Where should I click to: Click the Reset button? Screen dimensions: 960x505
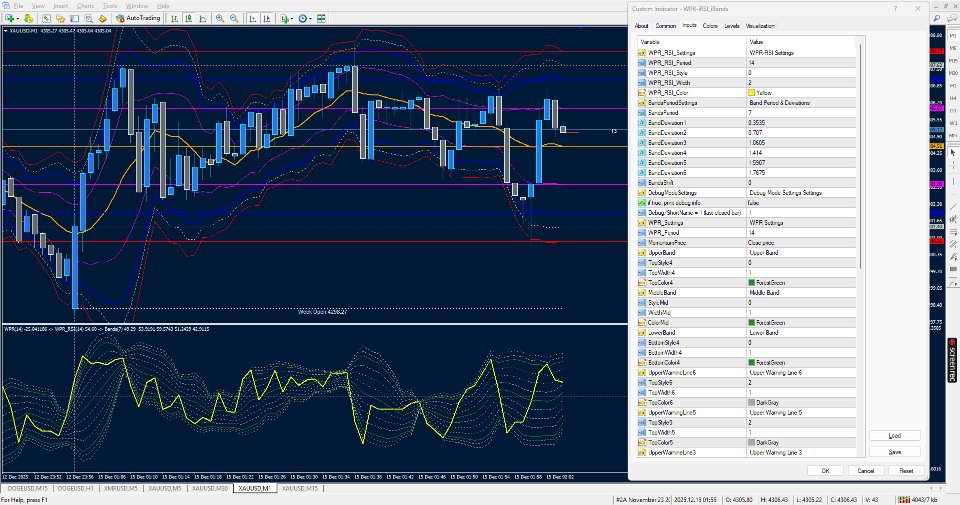tap(906, 471)
